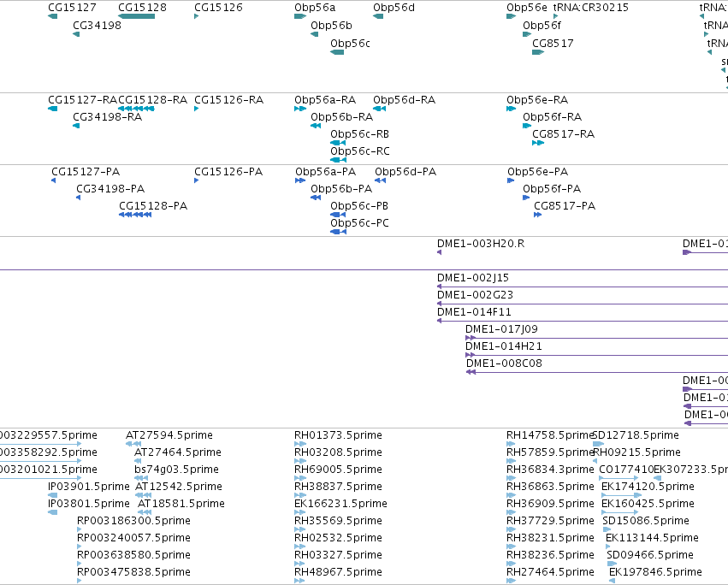
Task: Open the tRNA:CR30215 gene label
Action: click(x=590, y=8)
